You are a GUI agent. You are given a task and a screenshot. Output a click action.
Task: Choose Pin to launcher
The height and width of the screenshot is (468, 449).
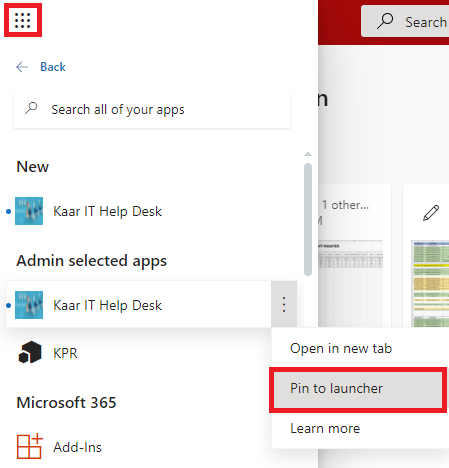(358, 389)
